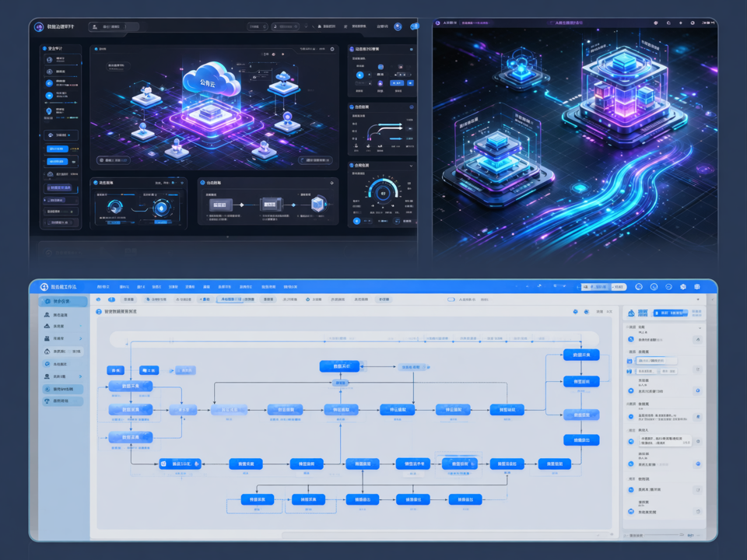Click the semicircular gauge dial in the dashboard
This screenshot has height=560, width=747.
(x=383, y=191)
